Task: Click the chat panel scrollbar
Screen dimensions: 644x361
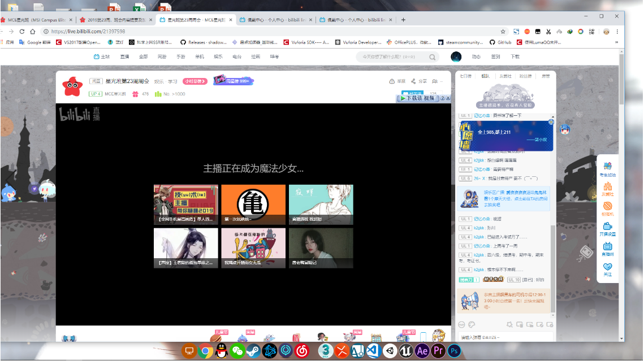Action: [553, 269]
